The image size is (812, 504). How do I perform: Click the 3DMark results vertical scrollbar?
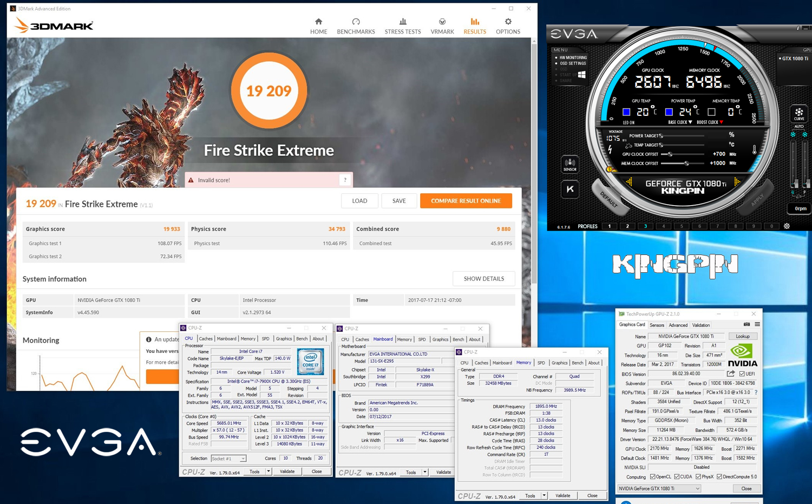click(534, 162)
